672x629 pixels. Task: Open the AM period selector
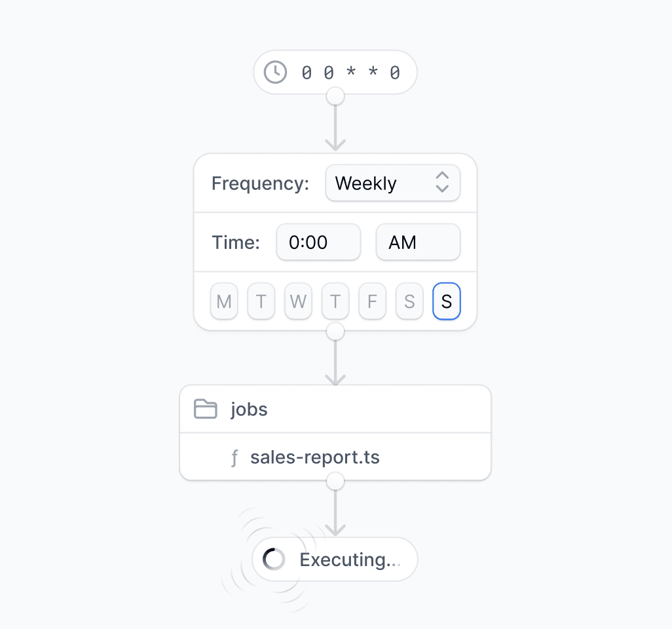point(419,242)
